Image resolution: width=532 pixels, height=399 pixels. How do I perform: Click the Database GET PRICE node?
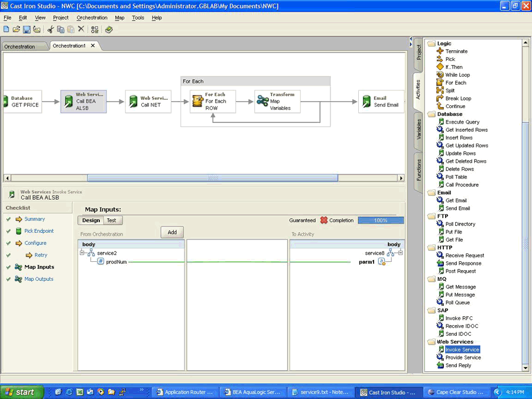pos(21,102)
